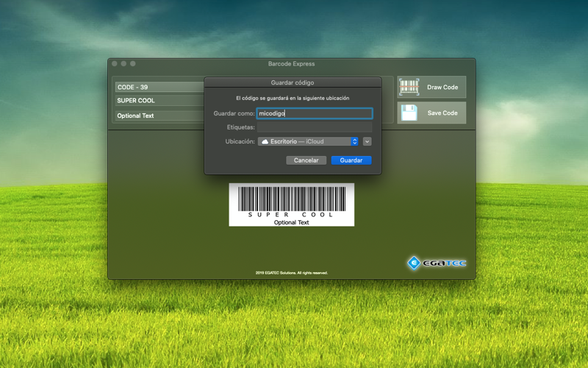This screenshot has height=368, width=588.
Task: Click the Save Code button label
Action: coord(442,113)
